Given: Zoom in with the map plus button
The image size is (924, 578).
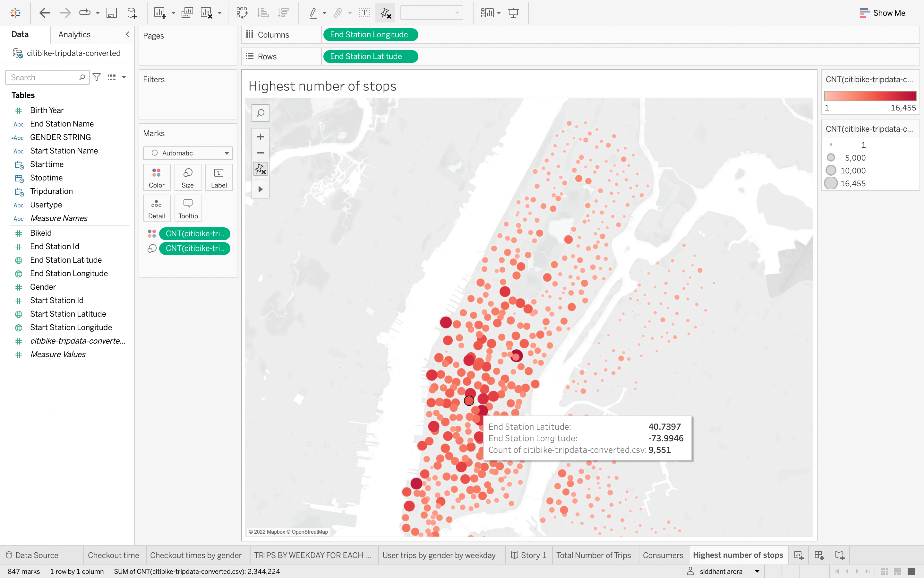Looking at the screenshot, I should click(261, 137).
